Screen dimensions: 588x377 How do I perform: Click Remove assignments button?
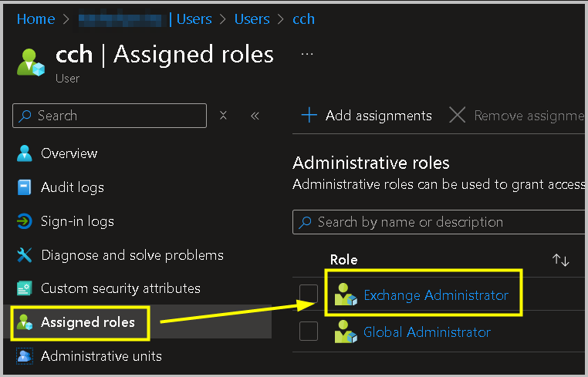(518, 116)
